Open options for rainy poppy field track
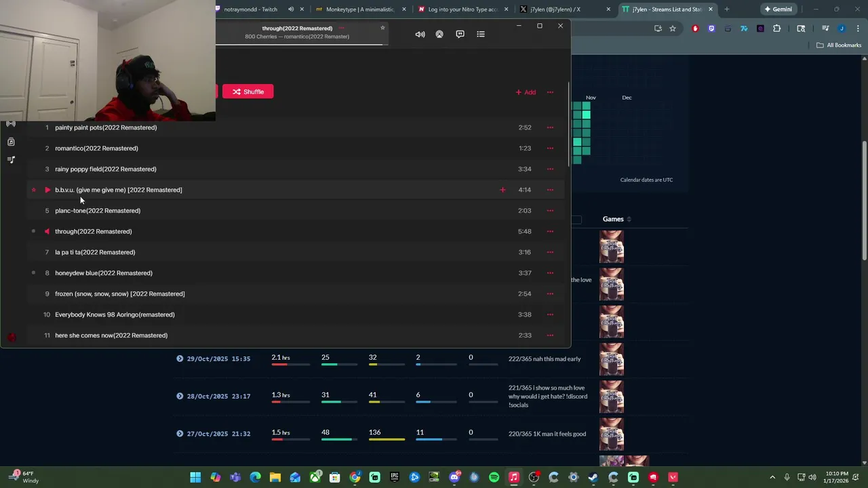Viewport: 868px width, 488px height. point(550,169)
